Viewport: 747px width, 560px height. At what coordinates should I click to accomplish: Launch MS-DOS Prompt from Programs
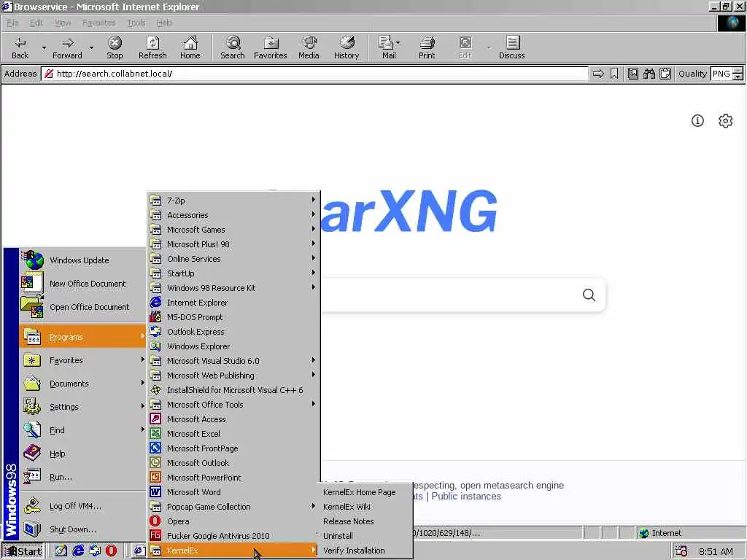tap(233, 317)
